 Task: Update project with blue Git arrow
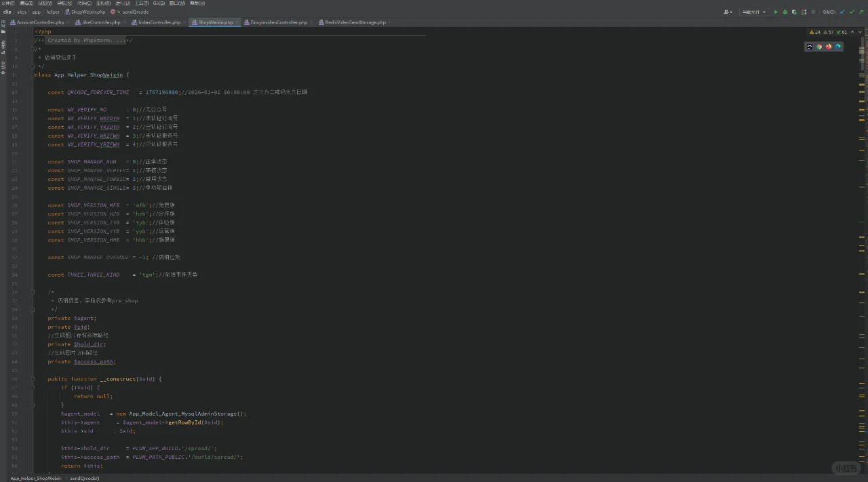coord(842,12)
